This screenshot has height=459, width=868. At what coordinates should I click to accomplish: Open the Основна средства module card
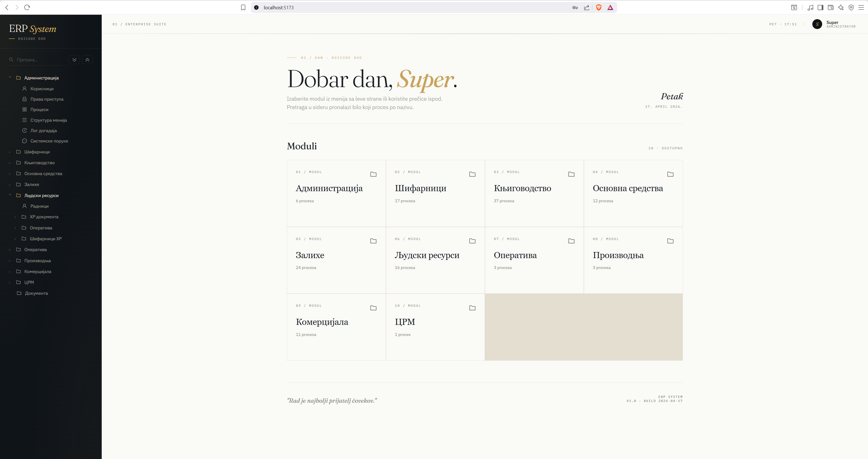633,193
